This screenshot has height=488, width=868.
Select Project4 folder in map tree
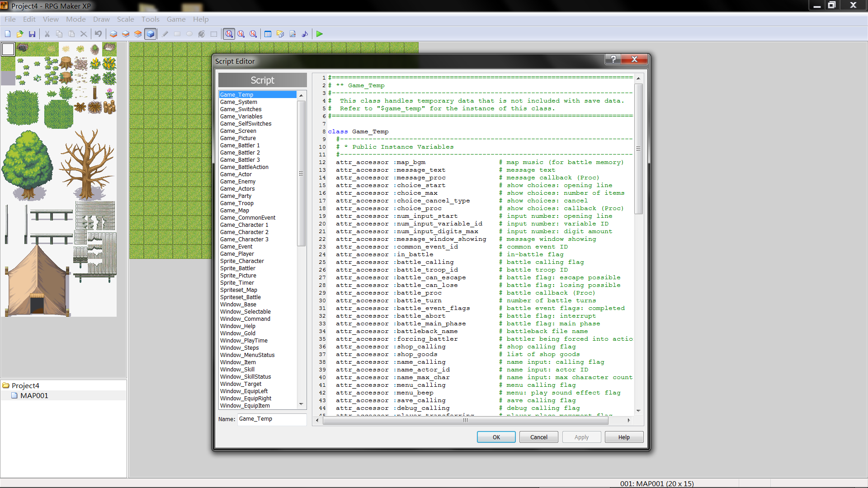(25, 385)
